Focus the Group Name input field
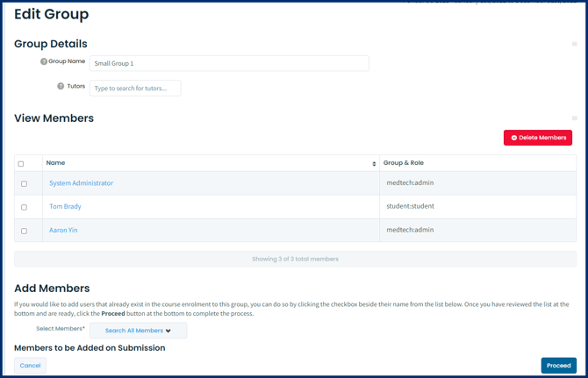This screenshot has width=588, height=378. [229, 63]
